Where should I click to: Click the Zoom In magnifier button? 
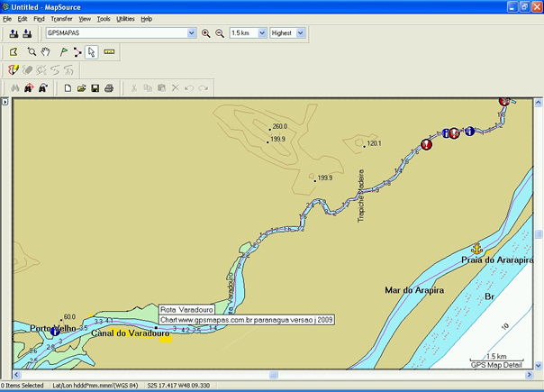pyautogui.click(x=205, y=33)
